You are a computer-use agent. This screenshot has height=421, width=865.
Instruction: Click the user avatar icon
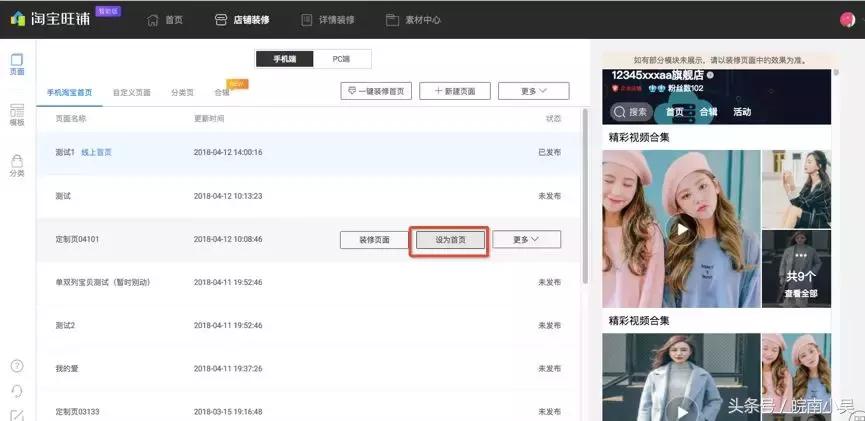tap(847, 20)
